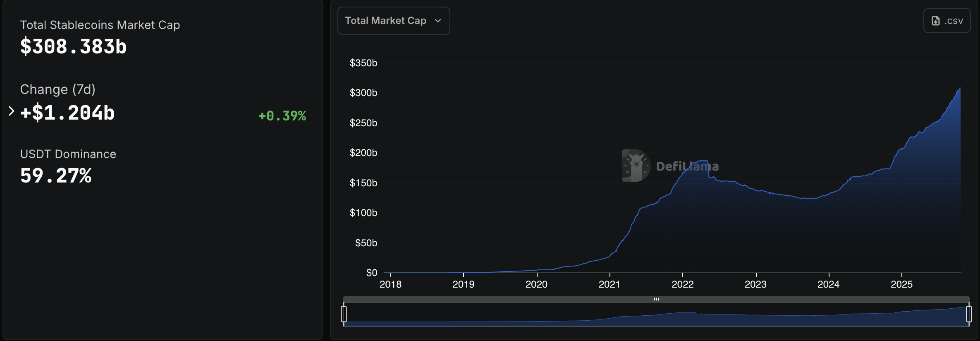The width and height of the screenshot is (980, 341).
Task: Click the .csv download file icon
Action: 937,20
